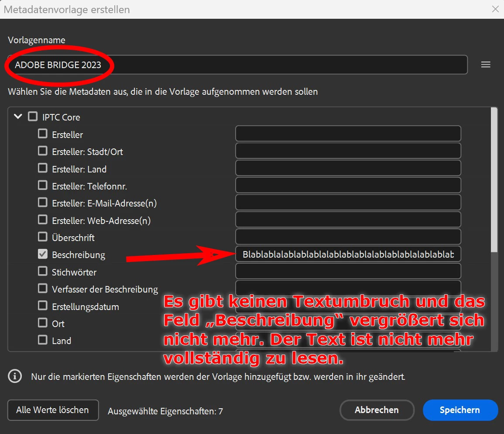Click the Verfasser der Beschreibung label
This screenshot has height=434, width=504.
click(x=105, y=289)
